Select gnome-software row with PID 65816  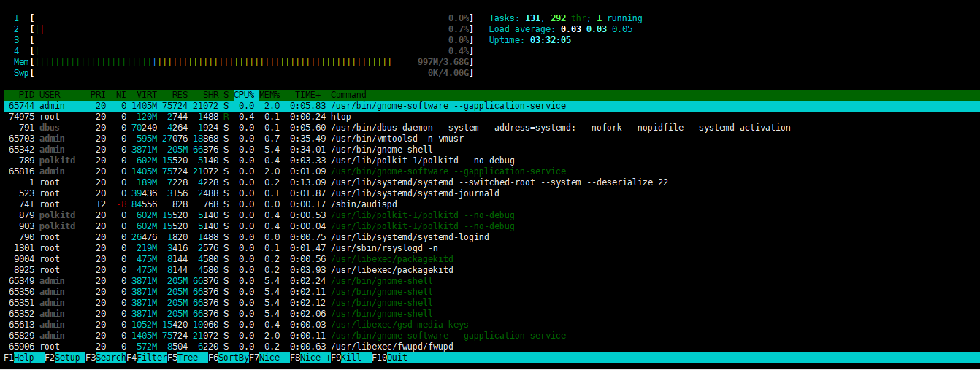(490, 171)
